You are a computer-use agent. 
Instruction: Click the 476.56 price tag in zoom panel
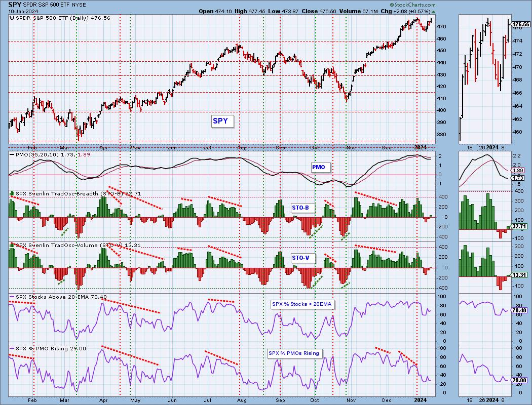[x=520, y=24]
